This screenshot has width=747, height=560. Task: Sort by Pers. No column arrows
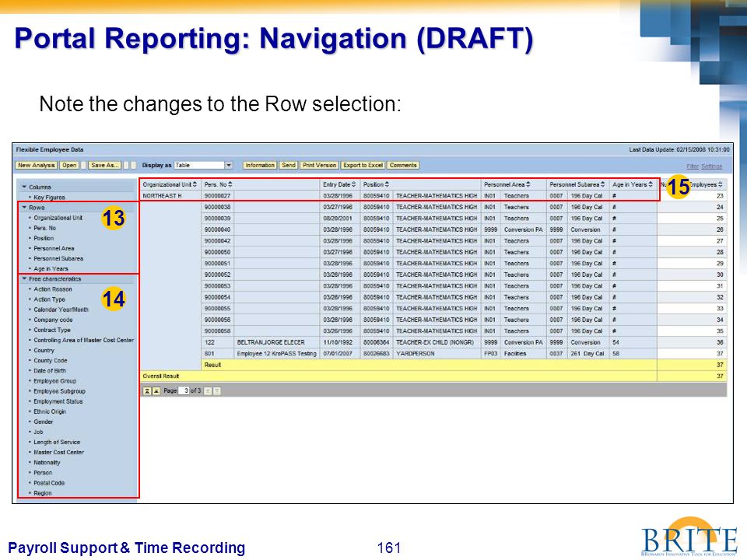point(230,184)
